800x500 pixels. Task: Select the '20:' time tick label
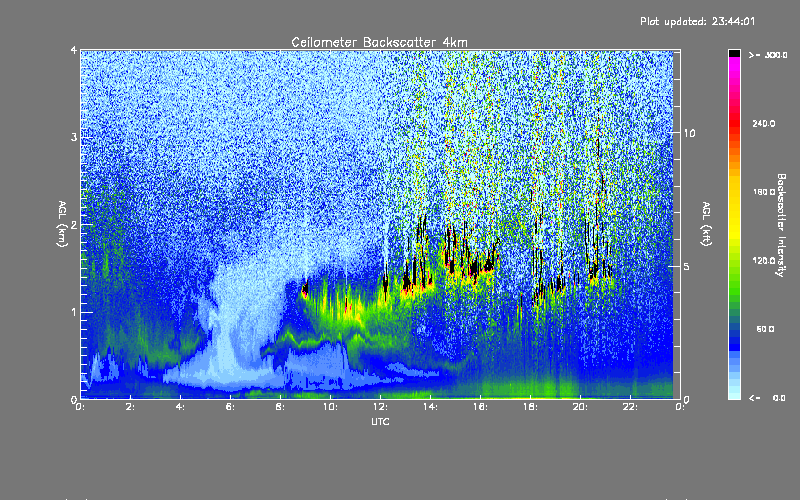pos(580,407)
